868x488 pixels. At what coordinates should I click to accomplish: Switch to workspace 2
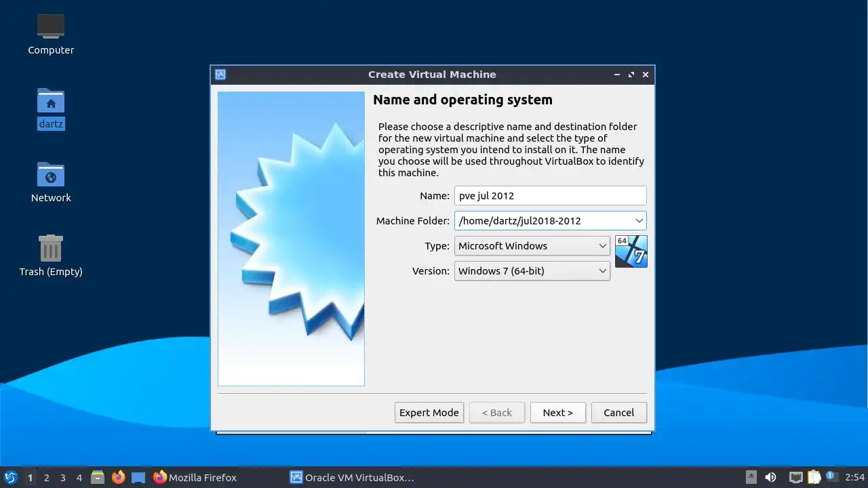(x=46, y=477)
